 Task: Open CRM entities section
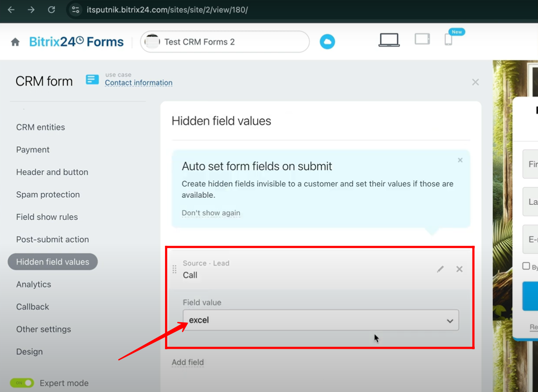[x=41, y=127]
